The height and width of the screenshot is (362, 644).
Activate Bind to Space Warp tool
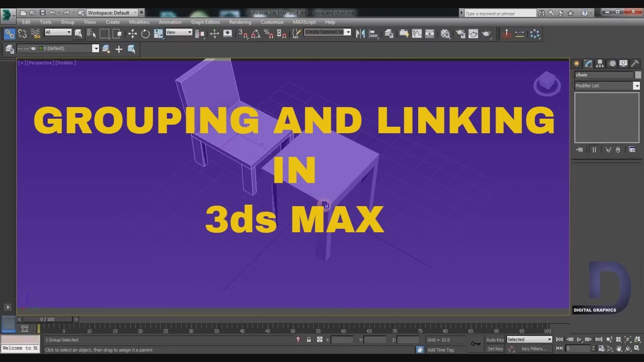[35, 34]
